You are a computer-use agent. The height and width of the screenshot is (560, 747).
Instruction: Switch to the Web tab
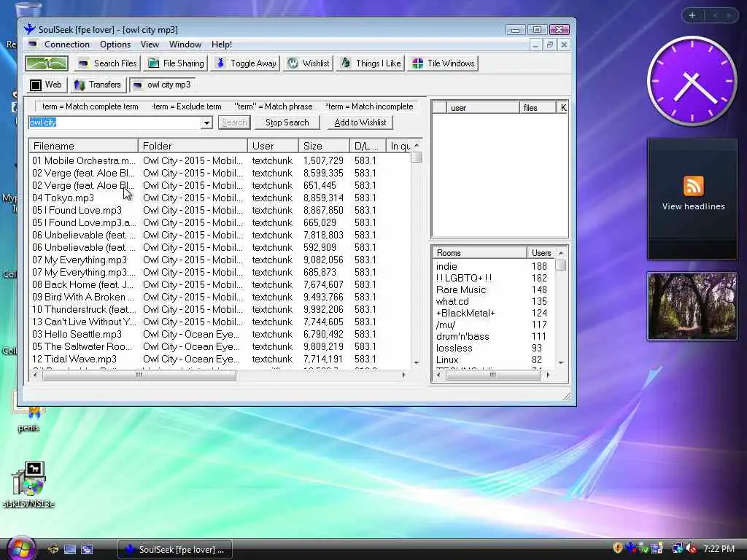tap(46, 85)
